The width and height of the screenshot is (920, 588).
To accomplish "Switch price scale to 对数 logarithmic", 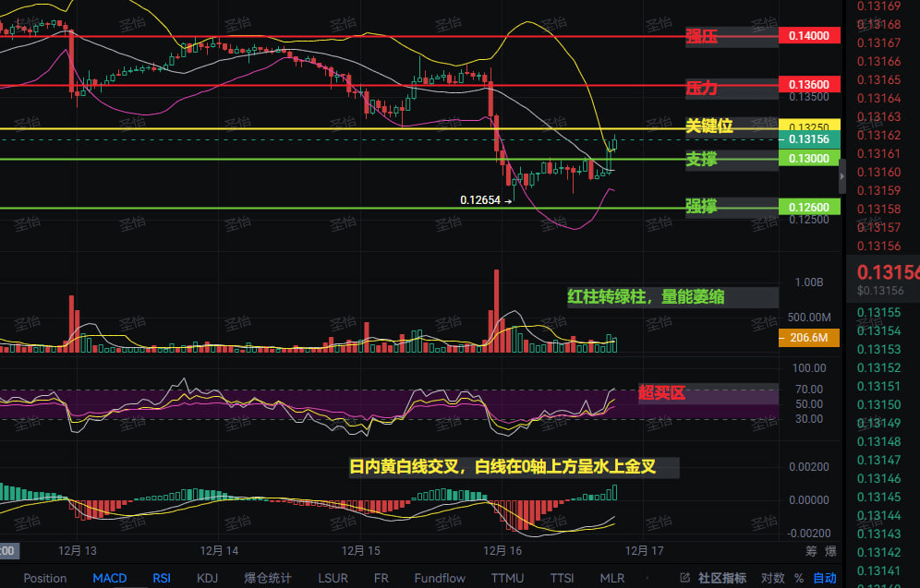I will (x=773, y=578).
